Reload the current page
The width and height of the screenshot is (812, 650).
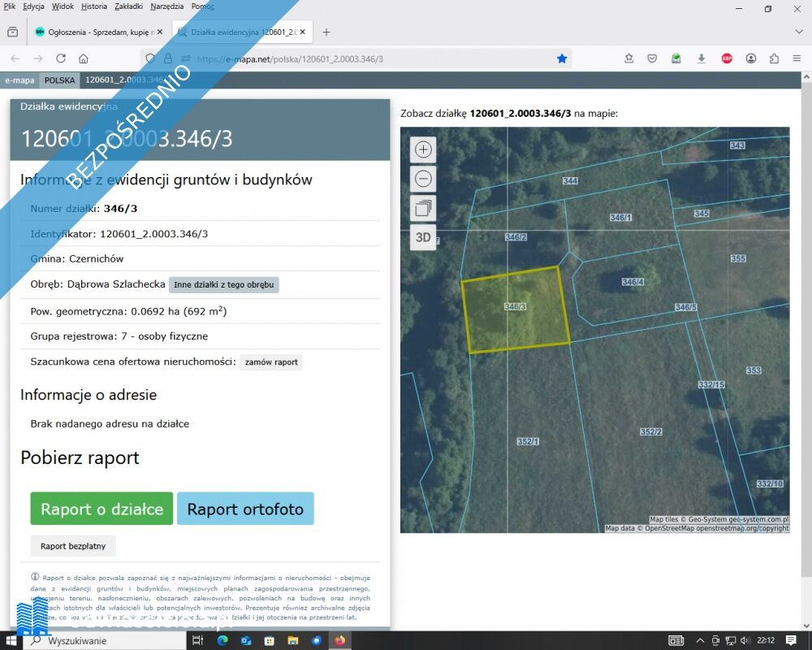coord(61,58)
